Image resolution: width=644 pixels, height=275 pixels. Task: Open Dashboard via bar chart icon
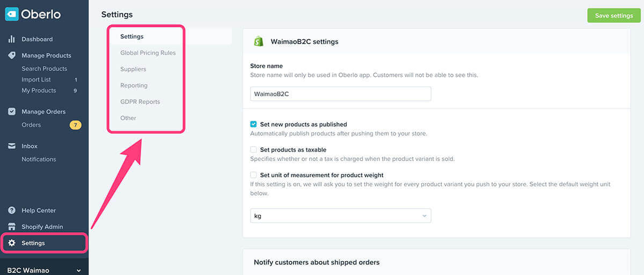(x=12, y=39)
